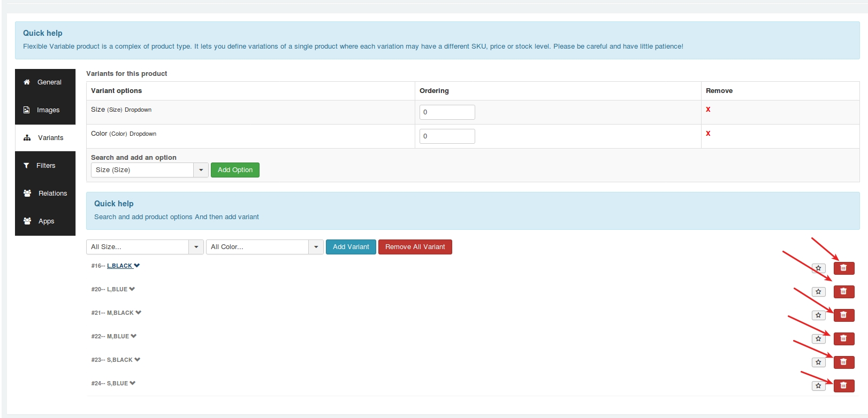Screen dimensions: 868x418
Task: Delete variant #24 S,BLUE with trash icon
Action: pyautogui.click(x=844, y=386)
